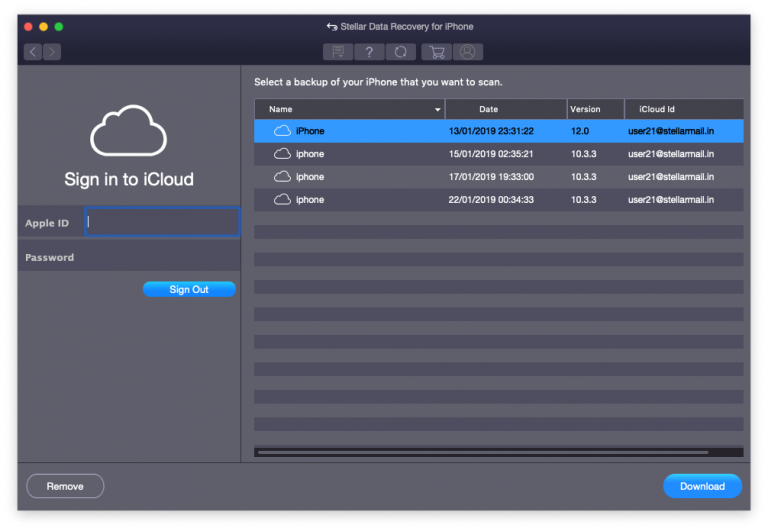Select date 13/01/2019 23:31:22 cell

pyautogui.click(x=491, y=131)
